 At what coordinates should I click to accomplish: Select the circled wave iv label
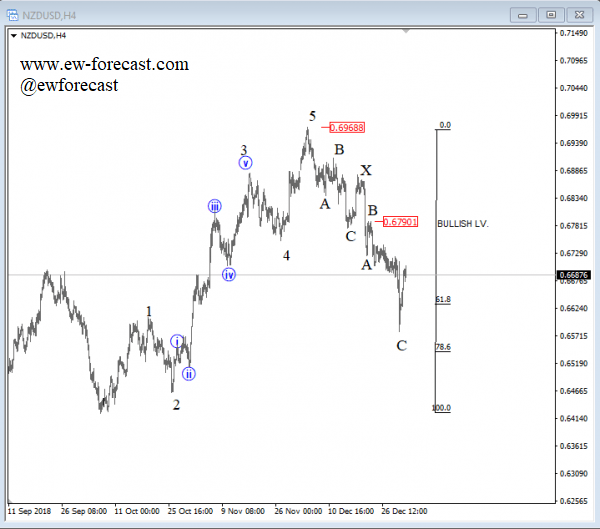click(x=229, y=274)
